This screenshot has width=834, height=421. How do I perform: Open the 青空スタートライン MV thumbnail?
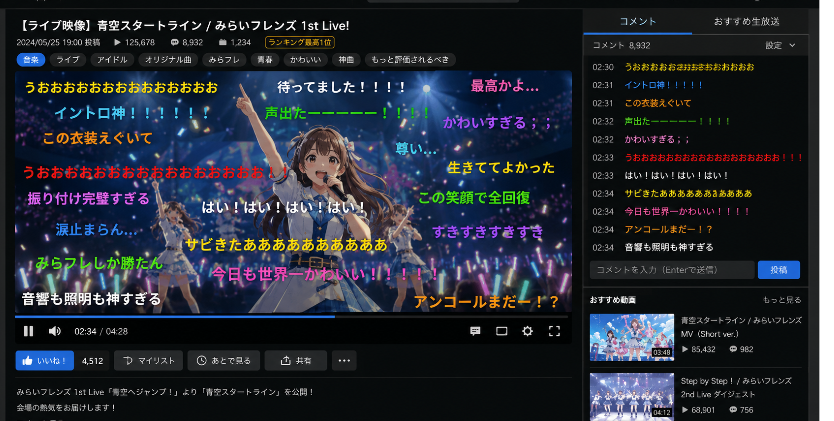click(x=632, y=337)
